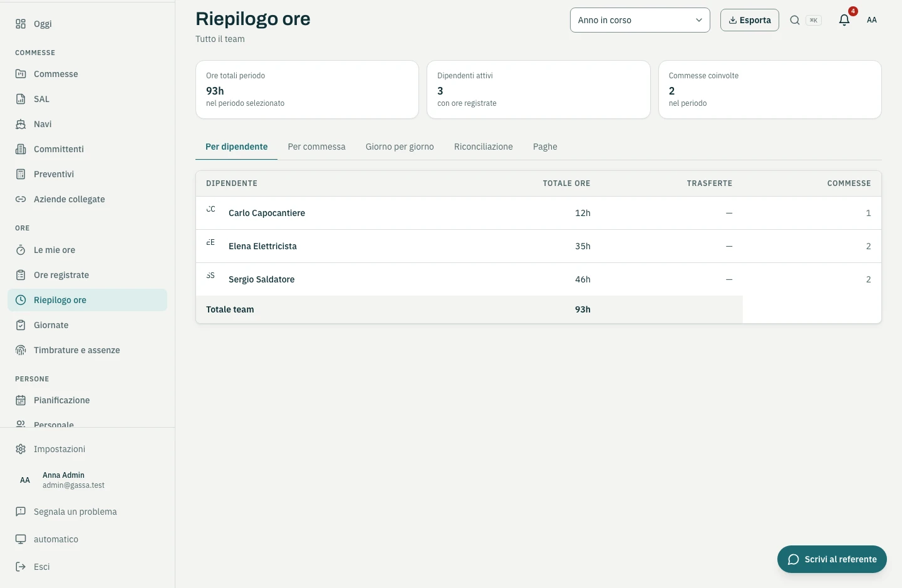Click the Timbrature fingerprint icon

(21, 350)
